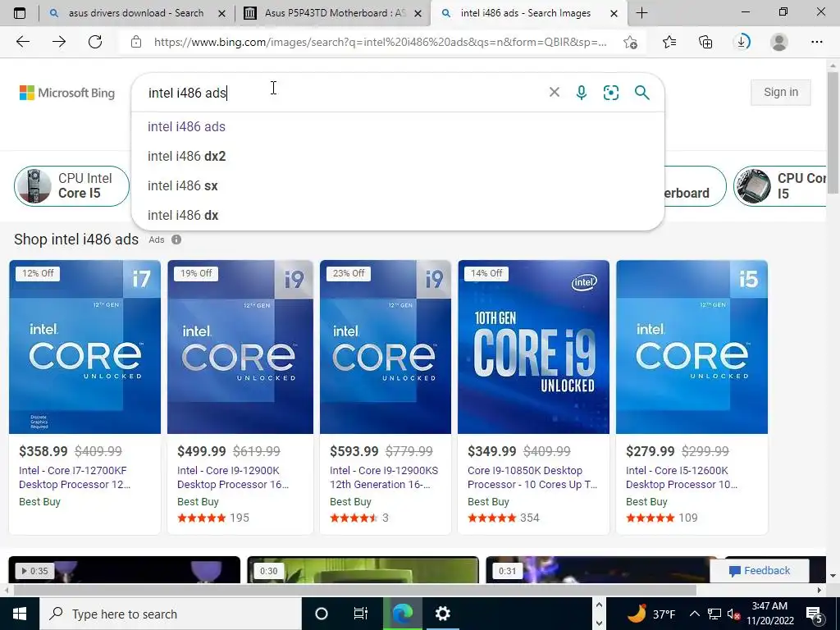Viewport: 840px width, 630px height.
Task: Open Core I9-10850K Desktop Processor link
Action: (532, 477)
